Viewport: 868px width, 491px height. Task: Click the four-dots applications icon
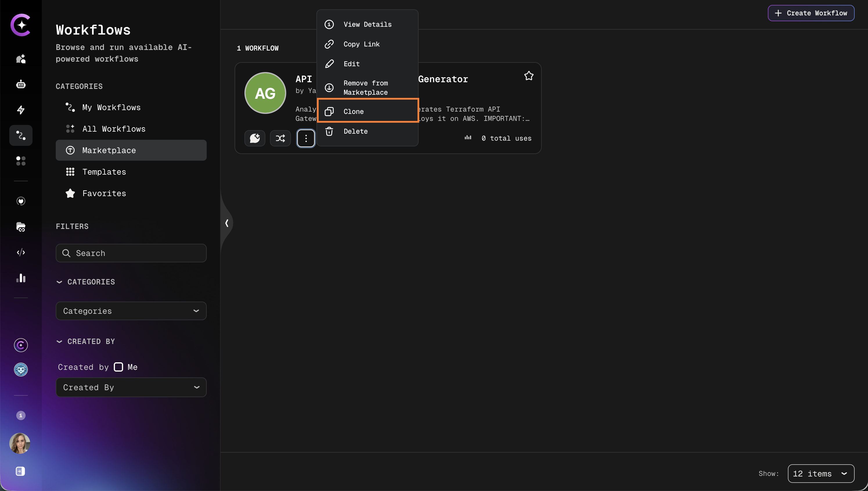[21, 161]
